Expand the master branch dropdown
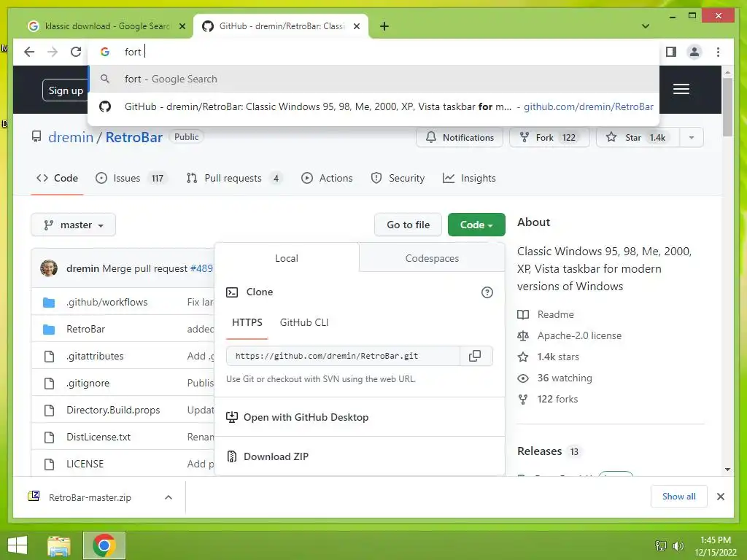This screenshot has height=560, width=747. 74,225
